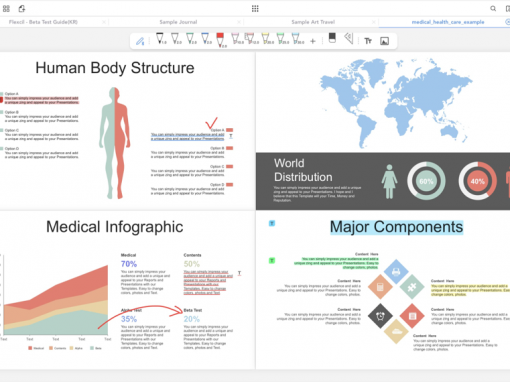Select the active red pen

(x=220, y=40)
